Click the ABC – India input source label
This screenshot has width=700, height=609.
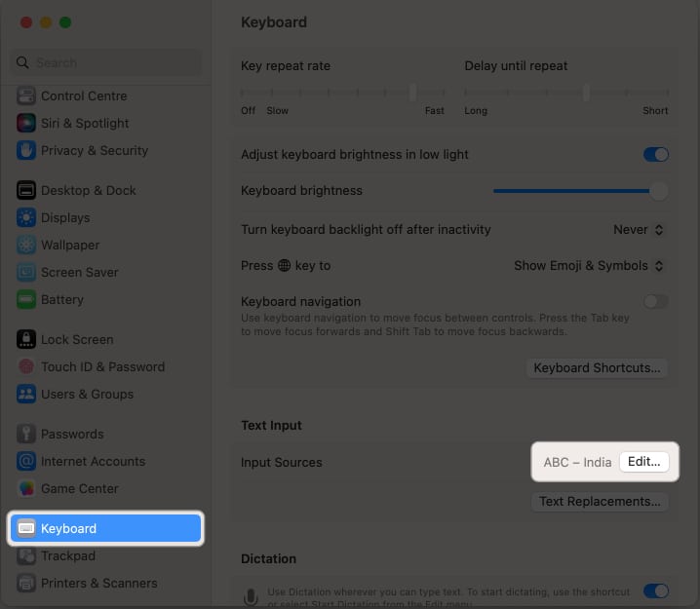pos(577,462)
